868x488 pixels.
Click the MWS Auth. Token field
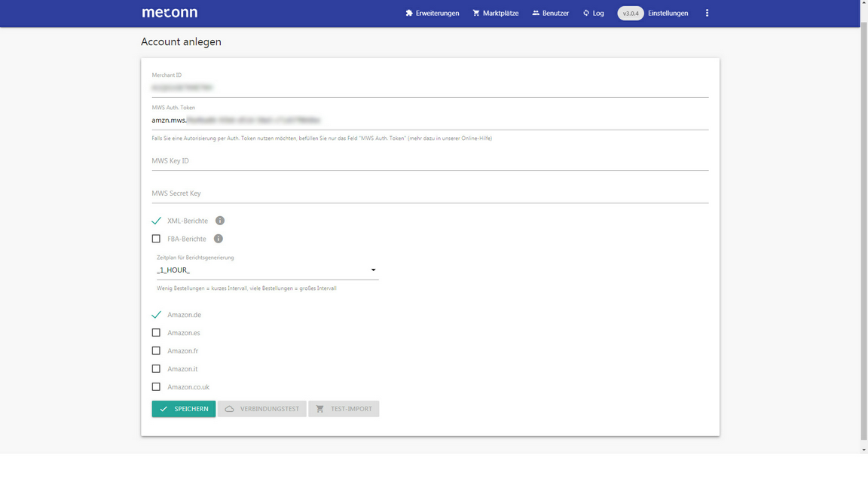[x=430, y=120]
